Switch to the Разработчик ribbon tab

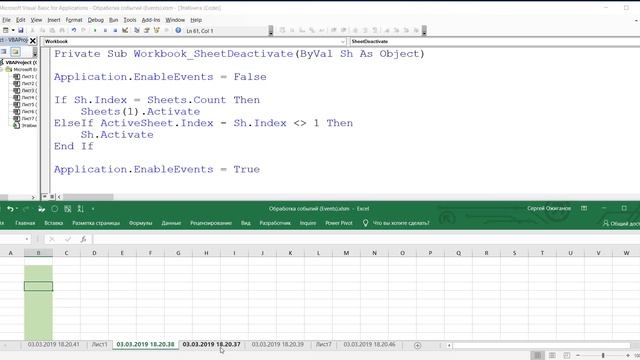(275, 223)
